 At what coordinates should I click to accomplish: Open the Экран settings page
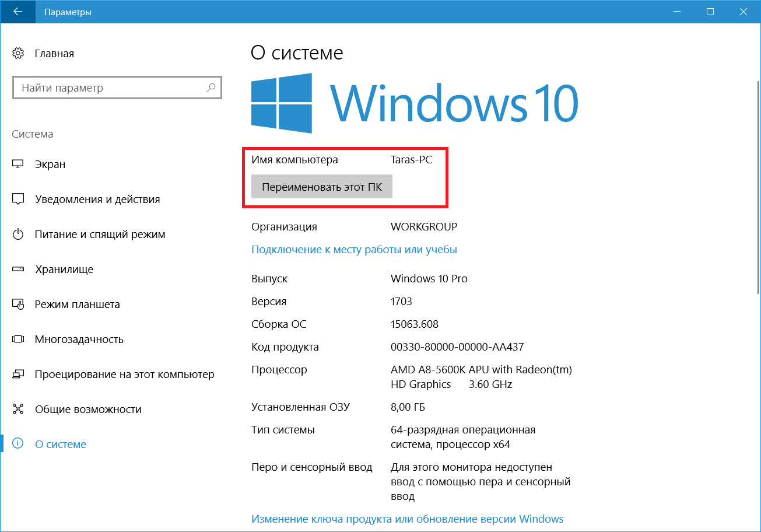point(50,164)
